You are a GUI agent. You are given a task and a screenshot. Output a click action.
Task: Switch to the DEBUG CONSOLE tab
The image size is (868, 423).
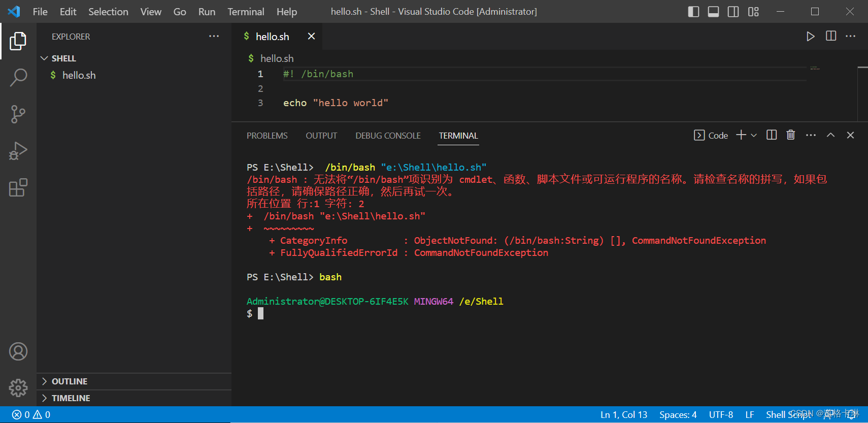click(388, 136)
